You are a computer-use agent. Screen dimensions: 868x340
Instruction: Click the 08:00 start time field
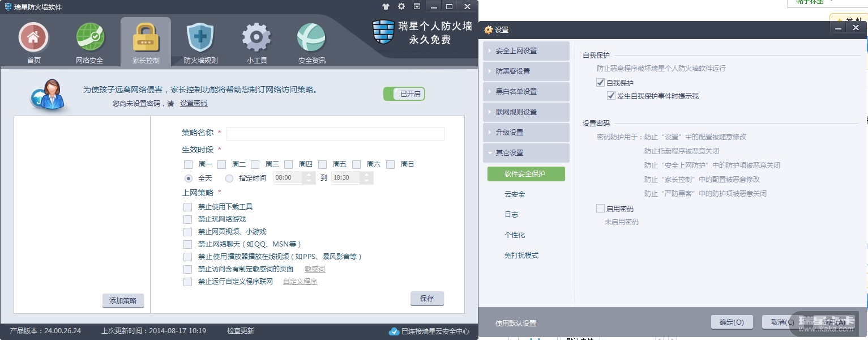pyautogui.click(x=288, y=178)
